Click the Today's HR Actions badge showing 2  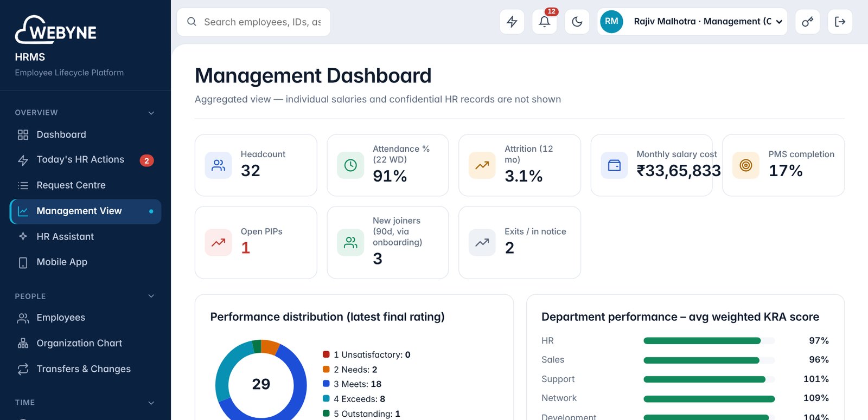[146, 160]
